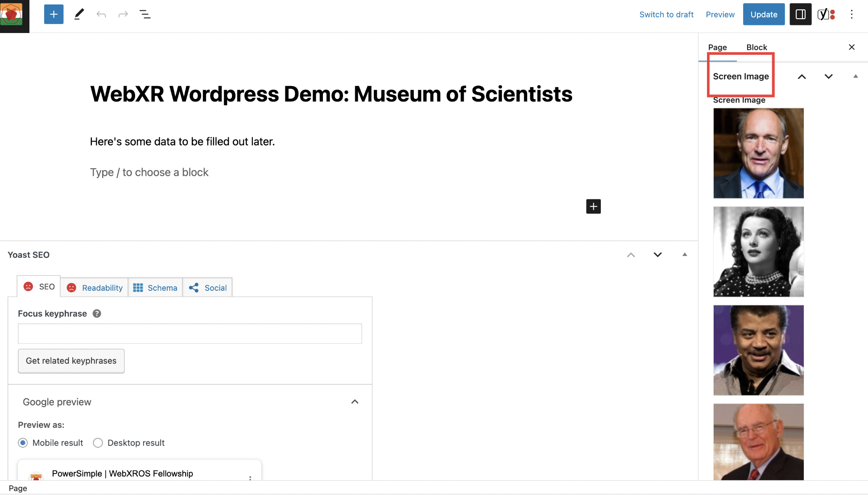The width and height of the screenshot is (868, 495).
Task: Toggle the Google preview section open
Action: tap(354, 401)
